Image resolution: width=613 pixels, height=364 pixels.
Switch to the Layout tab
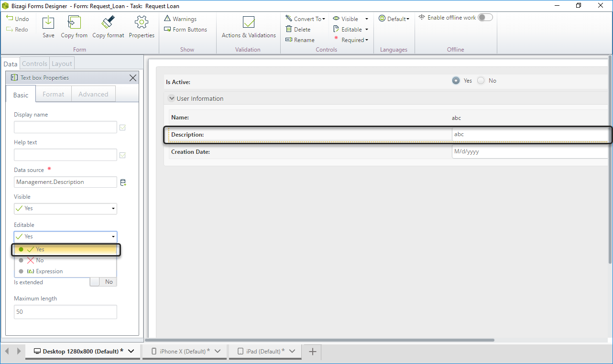coord(62,64)
